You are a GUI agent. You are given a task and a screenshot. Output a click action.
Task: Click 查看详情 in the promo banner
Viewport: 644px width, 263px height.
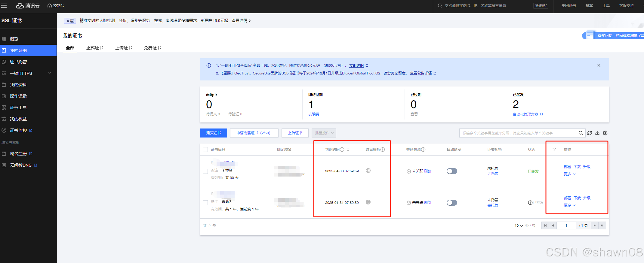coord(241,20)
